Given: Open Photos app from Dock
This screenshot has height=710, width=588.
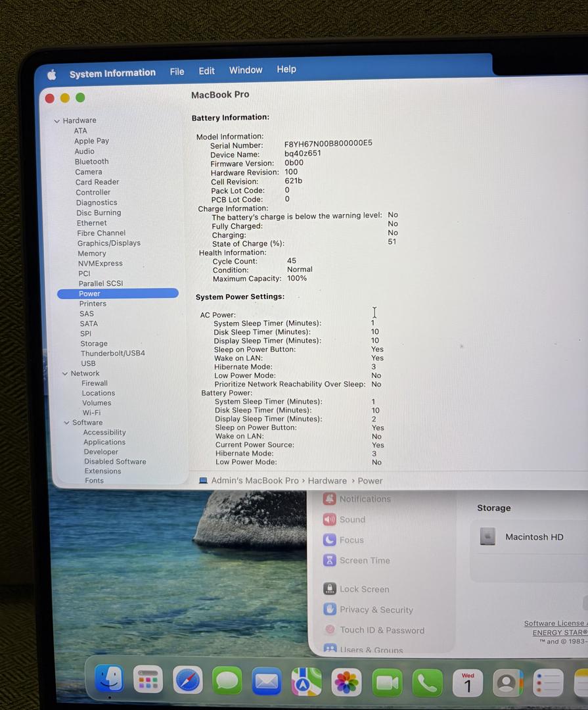Looking at the screenshot, I should (346, 683).
